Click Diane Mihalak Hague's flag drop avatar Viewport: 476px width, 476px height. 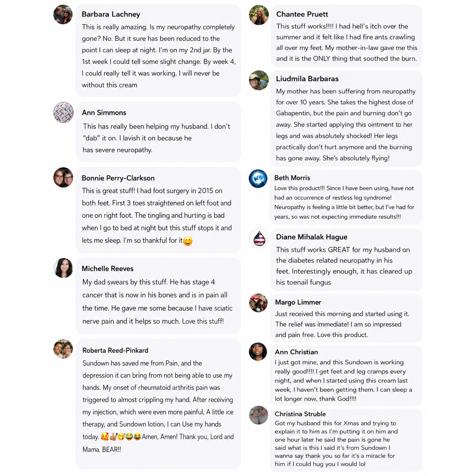coord(259,238)
